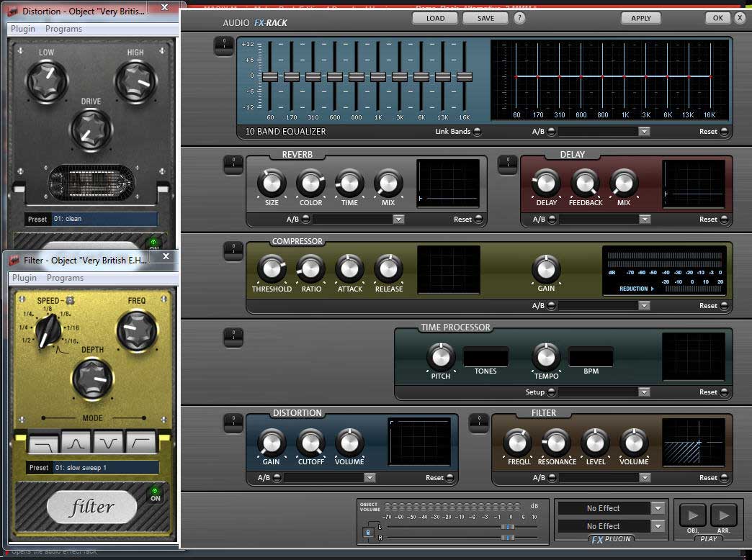This screenshot has height=560, width=752.
Task: Play the arrangement with ARR. button
Action: click(724, 515)
